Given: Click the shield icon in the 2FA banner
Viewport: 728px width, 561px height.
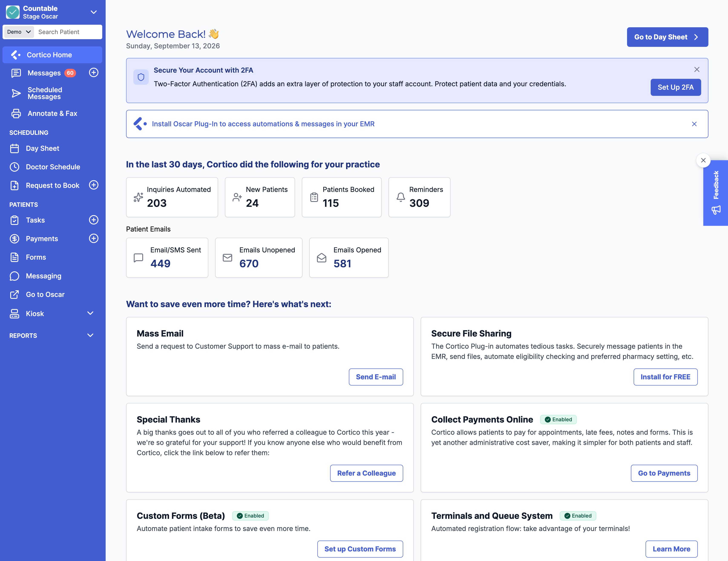Looking at the screenshot, I should tap(141, 77).
